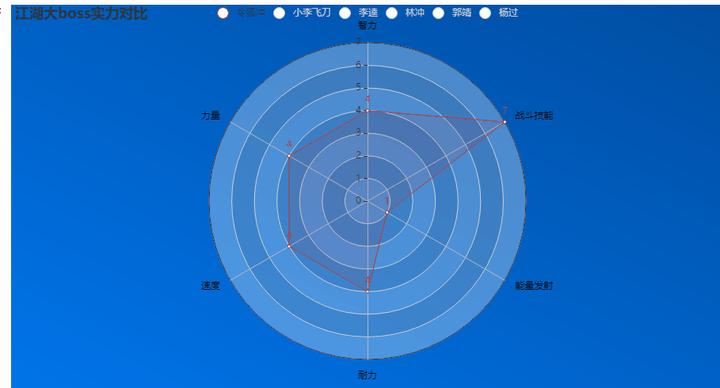Click the data point on 力量 axis
Screen dimensions: 720x388
point(289,156)
